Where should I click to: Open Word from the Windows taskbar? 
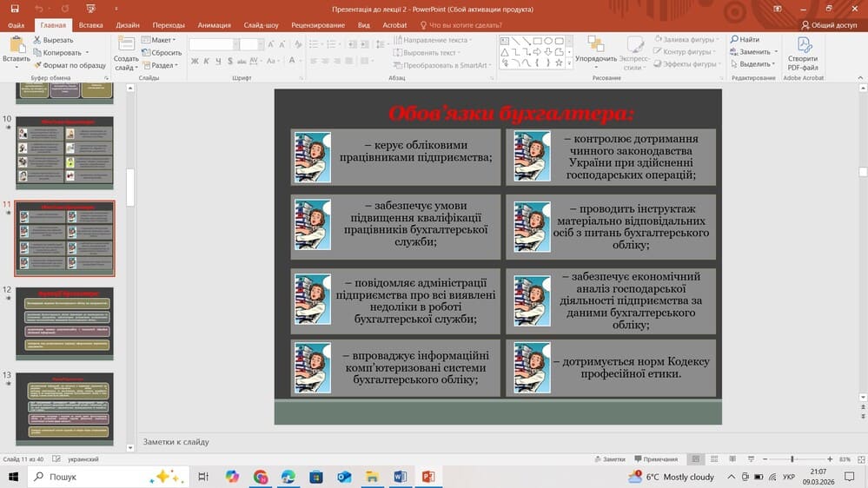(400, 477)
